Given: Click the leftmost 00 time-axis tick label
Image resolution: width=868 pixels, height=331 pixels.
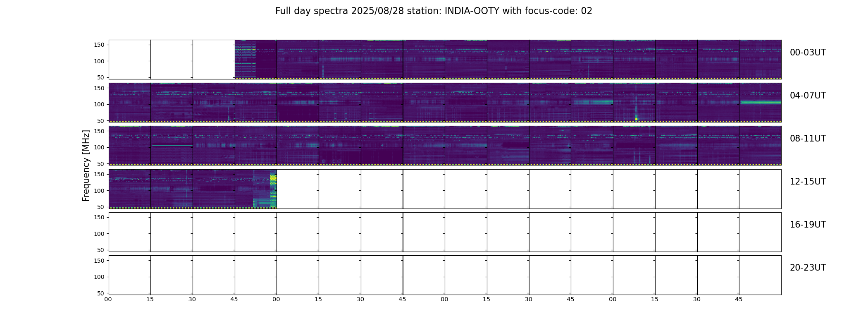Looking at the screenshot, I should point(108,299).
